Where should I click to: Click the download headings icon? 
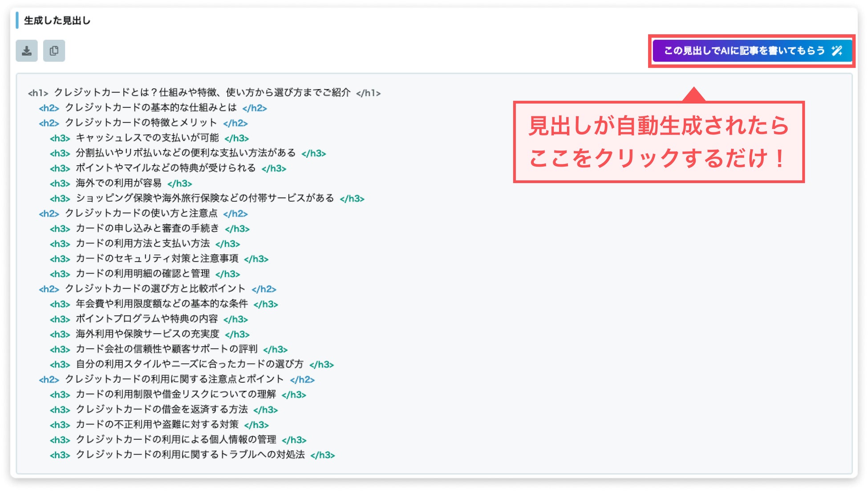[27, 51]
